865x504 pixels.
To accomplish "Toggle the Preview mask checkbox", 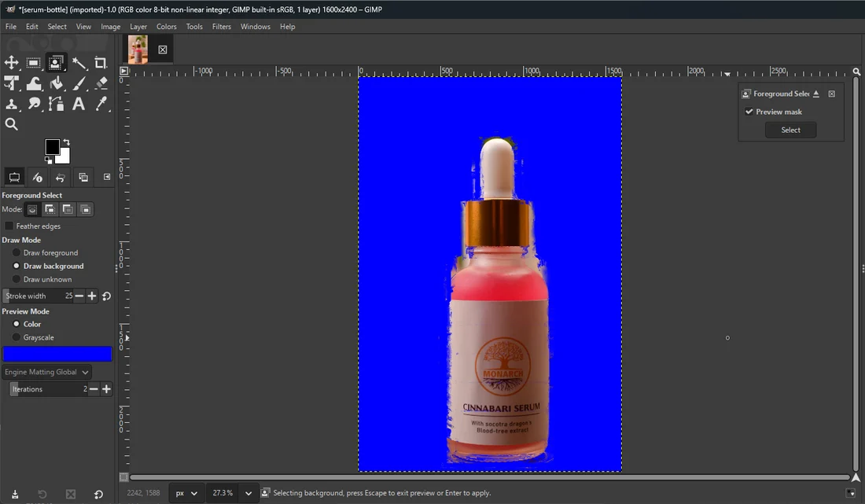I will pyautogui.click(x=749, y=112).
